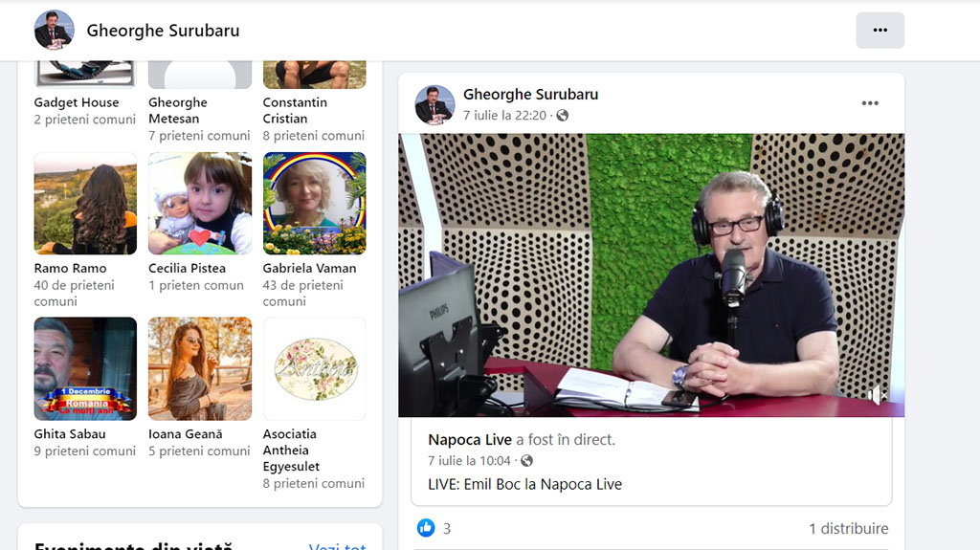980x550 pixels.
Task: Open the '7 iulie la 22:20' post timestamp
Action: pos(504,116)
